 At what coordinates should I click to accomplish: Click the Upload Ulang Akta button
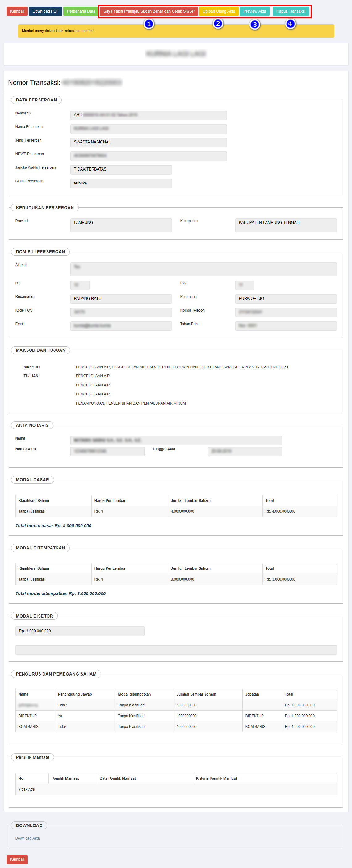(219, 11)
